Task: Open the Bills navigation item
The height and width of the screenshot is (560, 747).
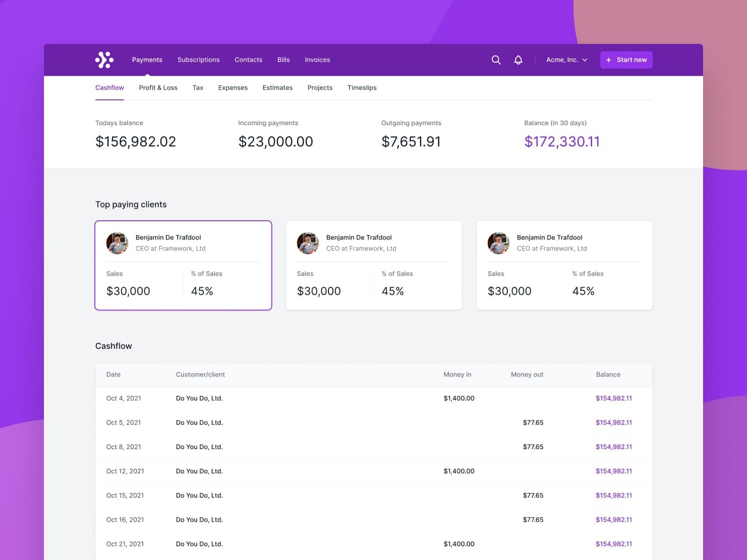Action: (x=283, y=60)
